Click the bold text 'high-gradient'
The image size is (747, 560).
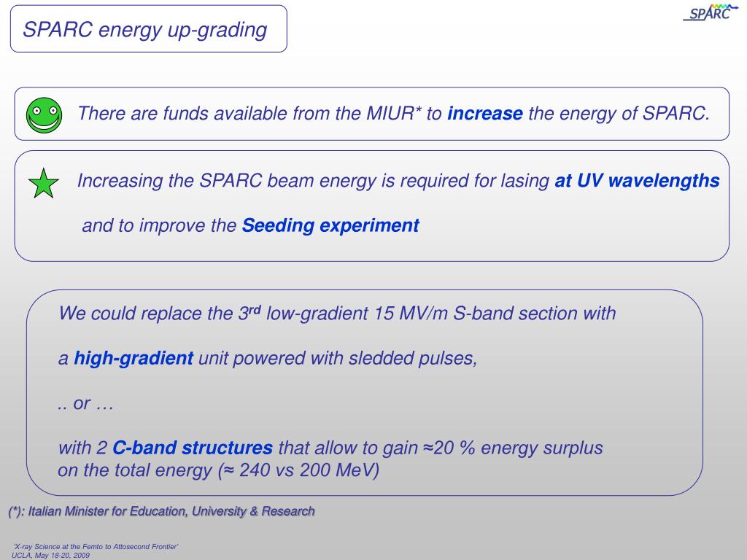click(133, 358)
